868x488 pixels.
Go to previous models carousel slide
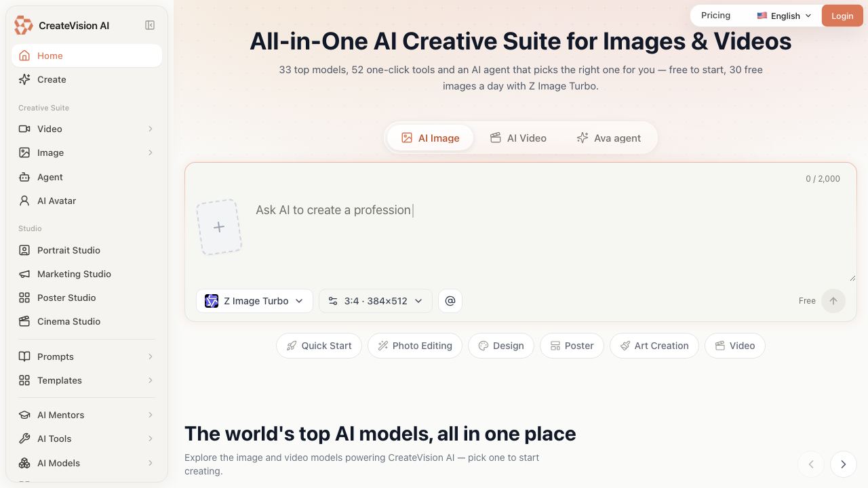pyautogui.click(x=811, y=464)
